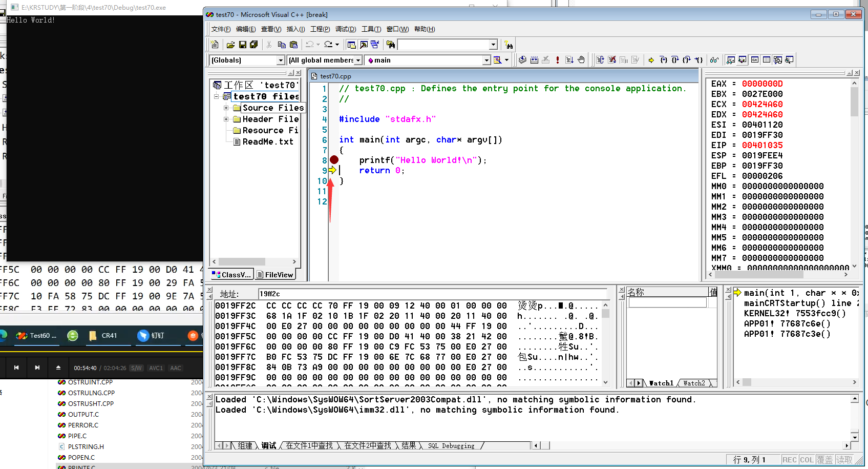Viewport: 868px width, 469px height.
Task: Open the main function navigation dropdown
Action: coord(485,60)
